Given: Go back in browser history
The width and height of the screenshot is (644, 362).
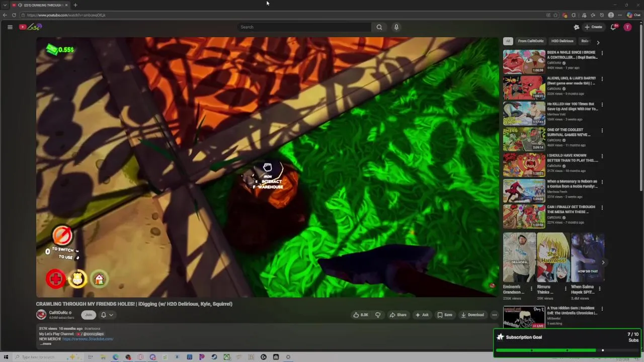Looking at the screenshot, I should coord(5,15).
